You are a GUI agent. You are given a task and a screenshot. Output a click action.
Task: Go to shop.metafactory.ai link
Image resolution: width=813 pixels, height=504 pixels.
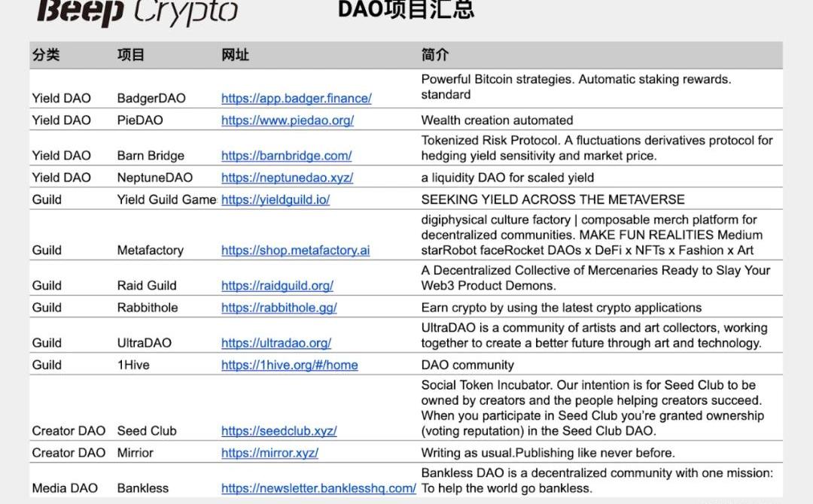[x=295, y=250]
